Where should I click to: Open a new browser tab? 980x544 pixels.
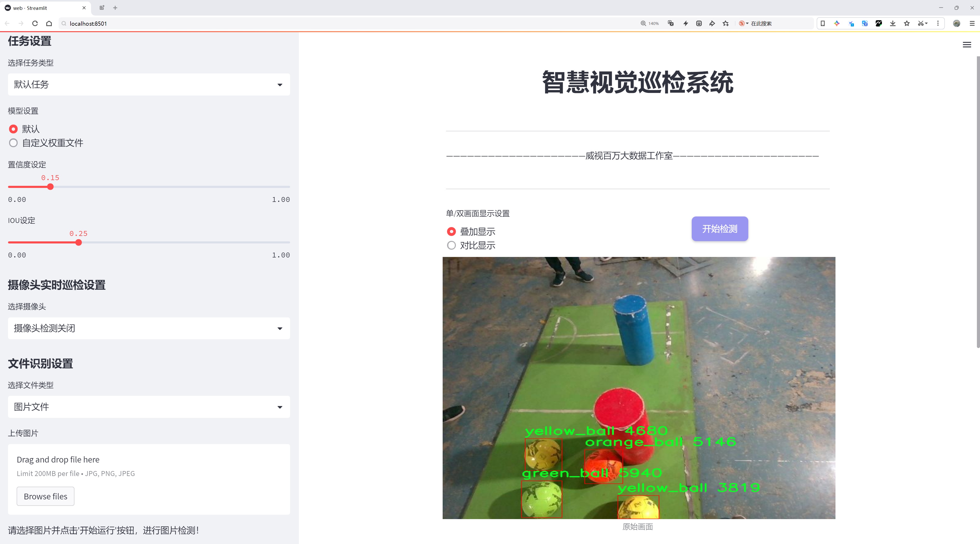(x=115, y=8)
